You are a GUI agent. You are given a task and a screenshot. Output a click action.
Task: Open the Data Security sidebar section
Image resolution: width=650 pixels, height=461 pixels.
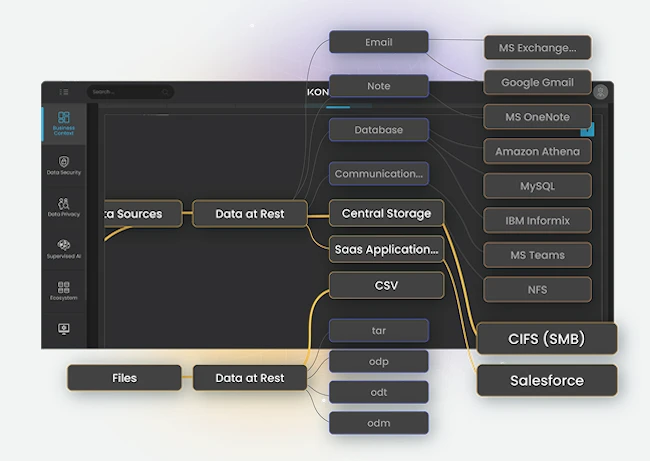click(63, 166)
